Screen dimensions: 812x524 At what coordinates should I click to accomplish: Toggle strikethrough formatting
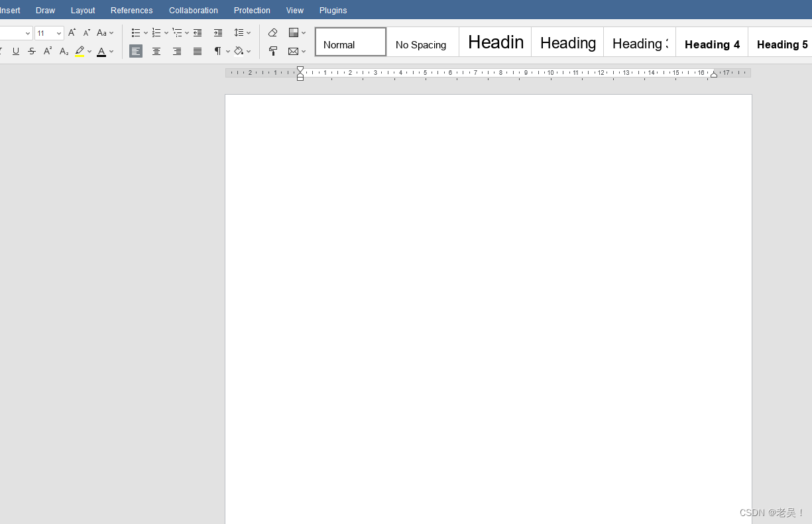(32, 51)
